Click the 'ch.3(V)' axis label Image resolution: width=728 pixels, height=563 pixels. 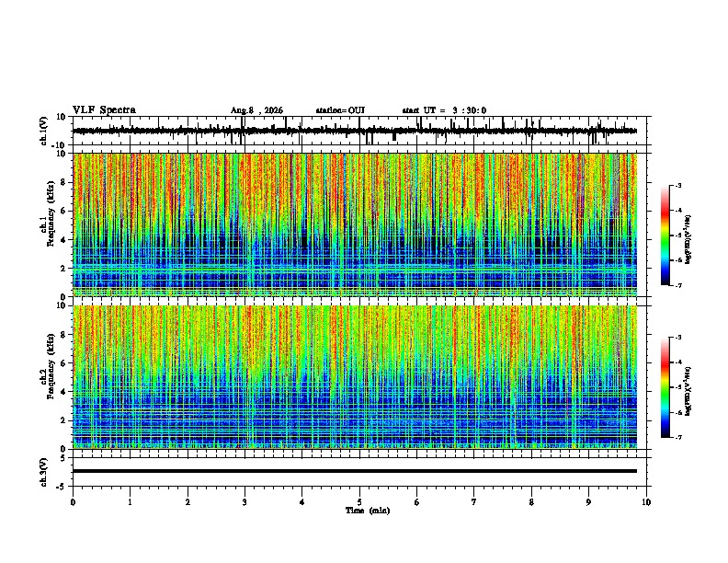[x=43, y=472]
